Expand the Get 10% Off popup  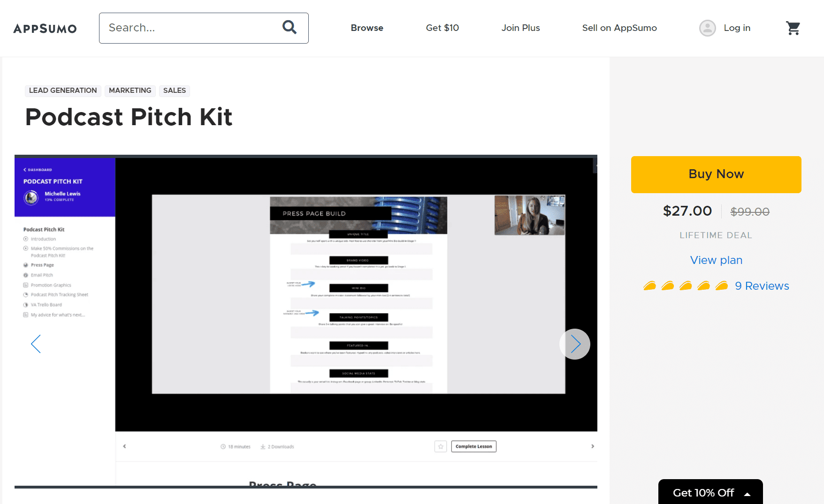(710, 492)
